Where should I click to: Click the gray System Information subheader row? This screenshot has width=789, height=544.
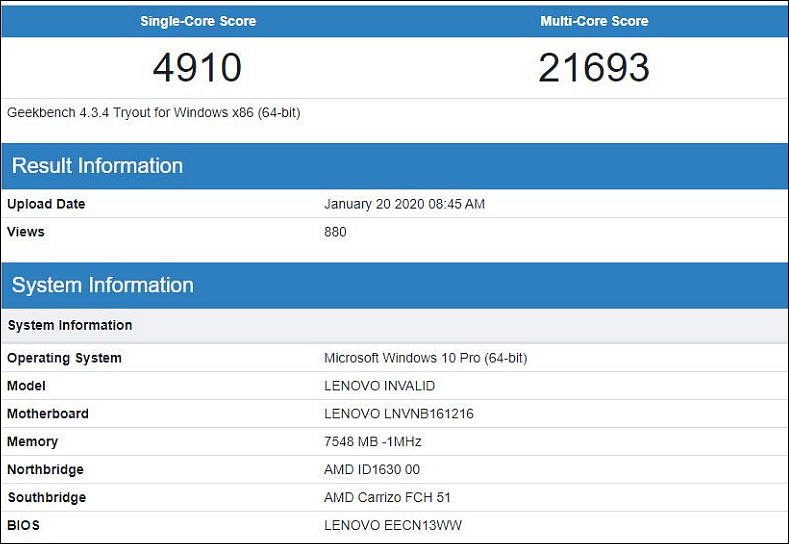point(394,326)
